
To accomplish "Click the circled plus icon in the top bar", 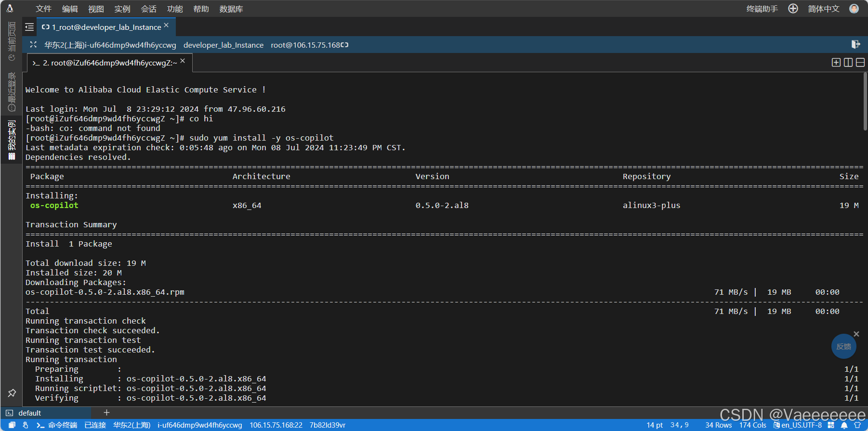I will point(793,9).
